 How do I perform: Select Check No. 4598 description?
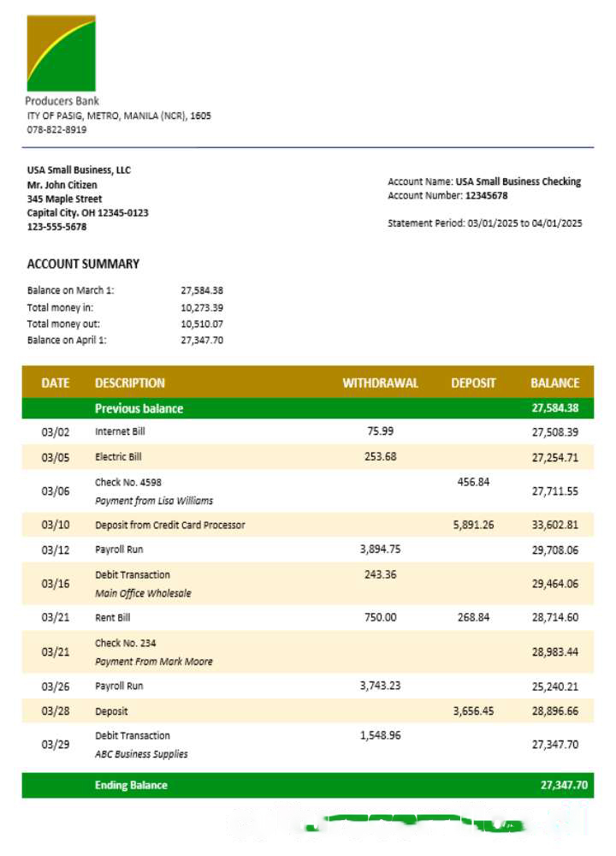(x=127, y=482)
